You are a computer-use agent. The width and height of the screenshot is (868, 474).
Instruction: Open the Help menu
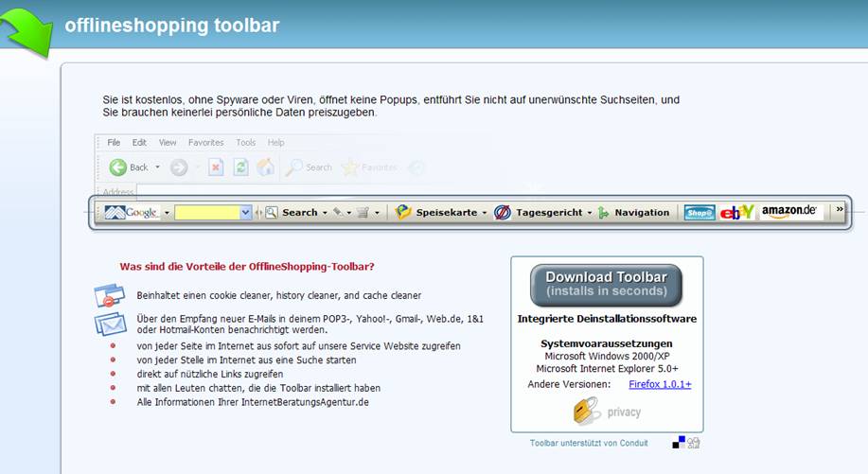tap(275, 143)
